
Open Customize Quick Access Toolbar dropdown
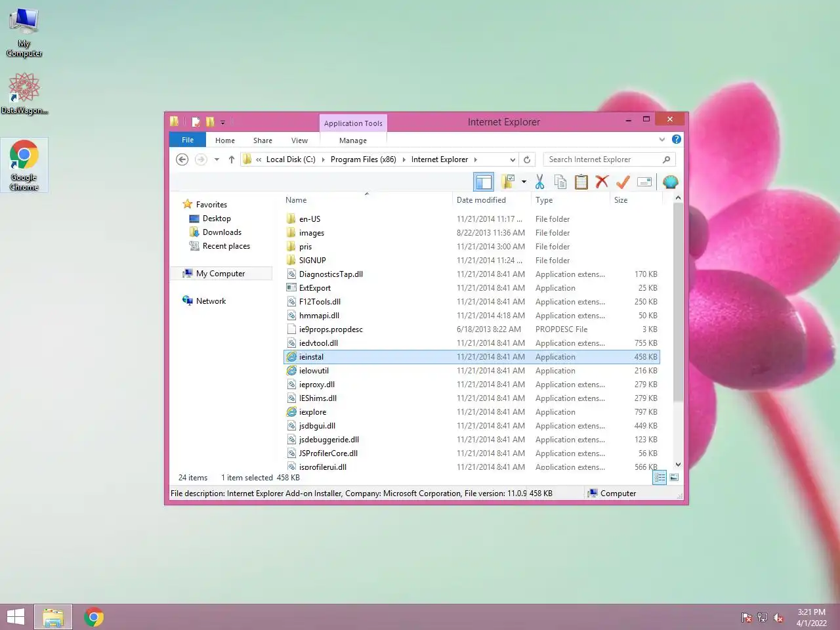tap(223, 122)
